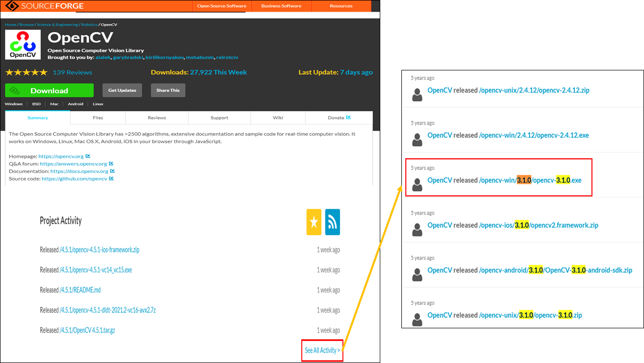This screenshot has width=644, height=363.
Task: Select the Android platform filter
Action: (76, 104)
